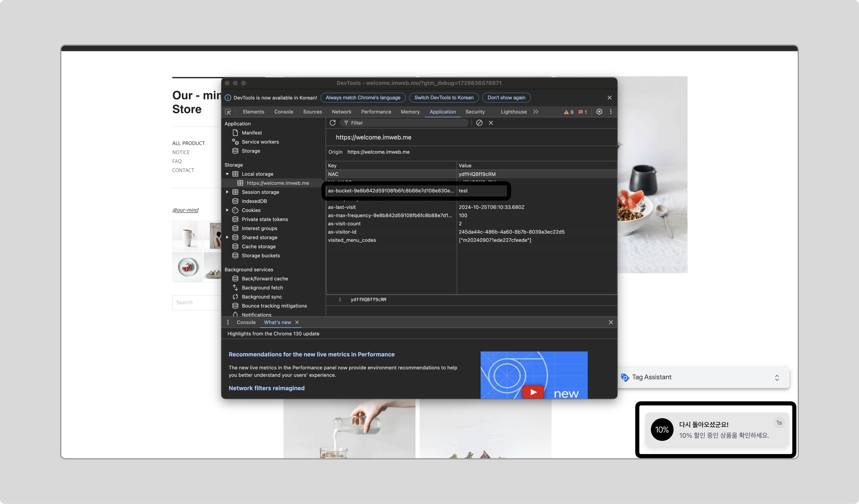The height and width of the screenshot is (504, 859).
Task: Select the as-visit-count row
Action: point(471,224)
